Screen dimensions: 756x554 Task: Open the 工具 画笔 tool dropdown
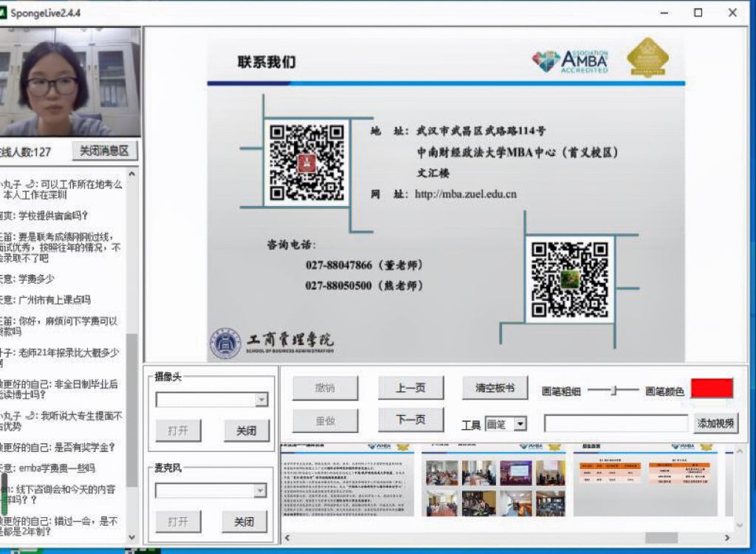tap(520, 424)
